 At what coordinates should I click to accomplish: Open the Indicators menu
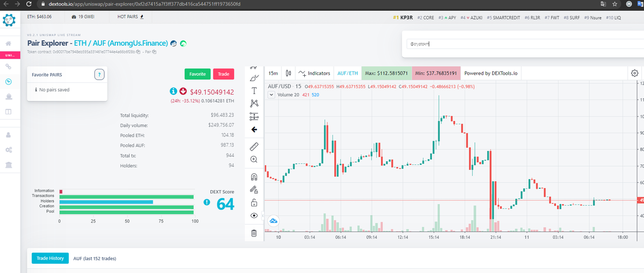coord(314,73)
